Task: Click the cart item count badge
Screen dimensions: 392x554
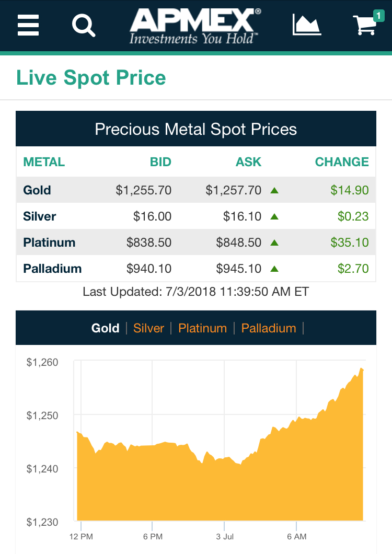Action: [x=378, y=16]
